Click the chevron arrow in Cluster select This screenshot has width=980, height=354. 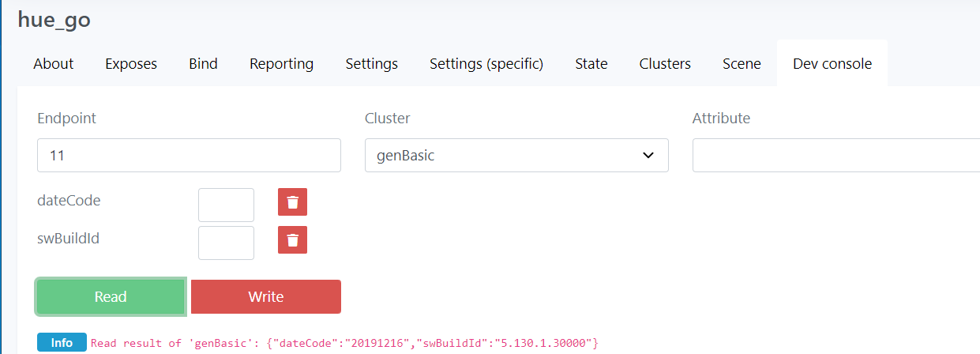(648, 156)
